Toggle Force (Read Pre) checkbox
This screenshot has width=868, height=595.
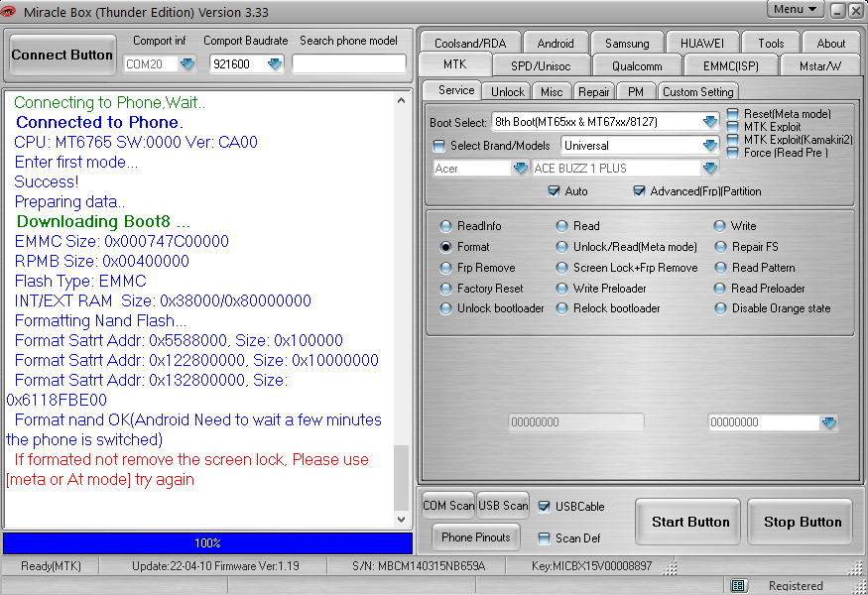pos(732,153)
